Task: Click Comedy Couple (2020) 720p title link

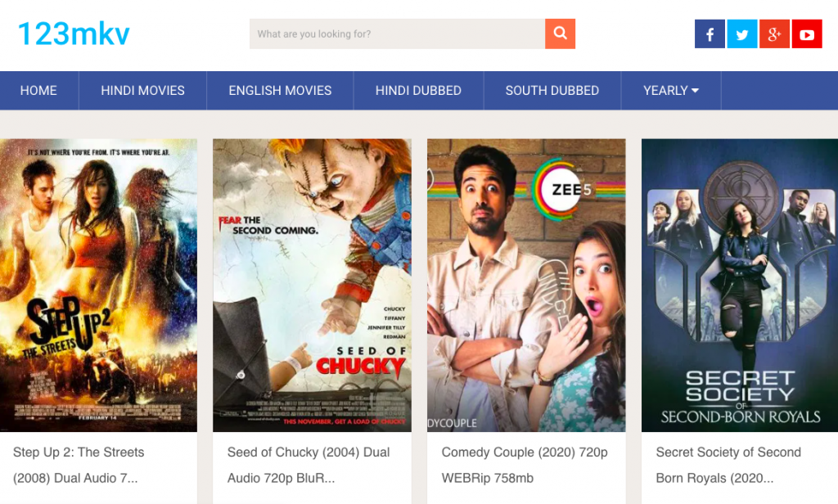Action: coord(525,452)
